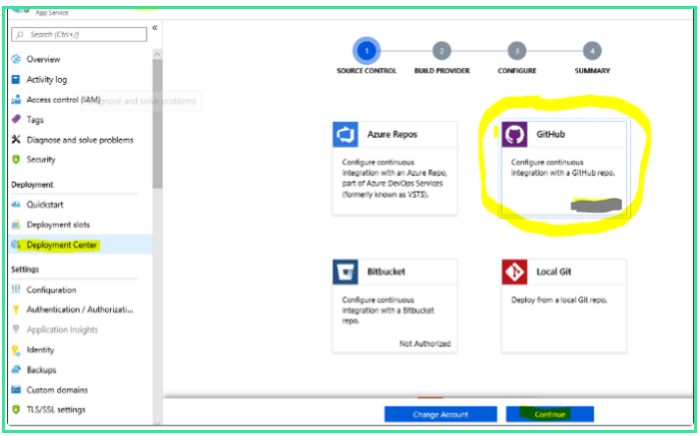Image resolution: width=700 pixels, height=436 pixels.
Task: Go to wizard step 1 Source Control
Action: (367, 51)
